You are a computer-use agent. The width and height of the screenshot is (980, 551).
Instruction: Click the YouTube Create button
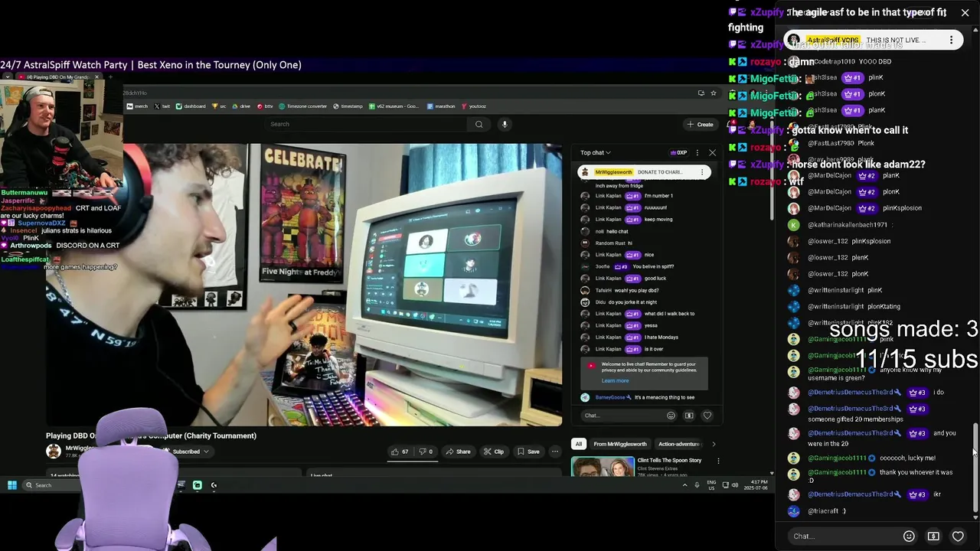pyautogui.click(x=701, y=124)
